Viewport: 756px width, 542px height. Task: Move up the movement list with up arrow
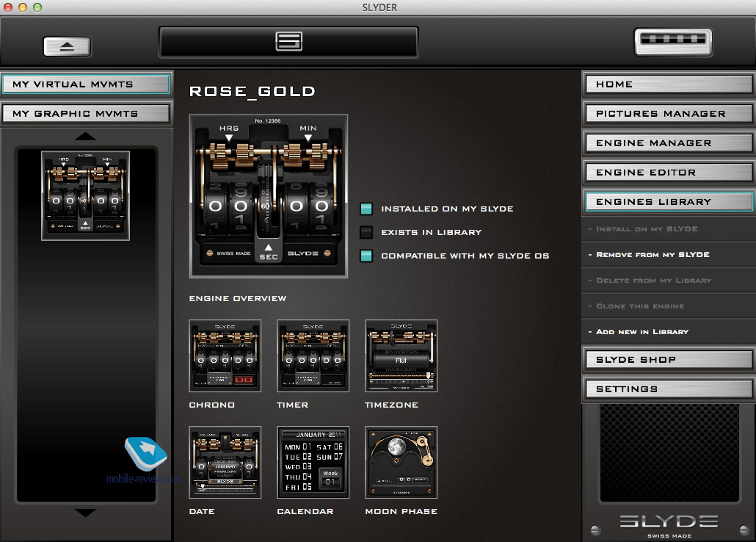pyautogui.click(x=85, y=136)
